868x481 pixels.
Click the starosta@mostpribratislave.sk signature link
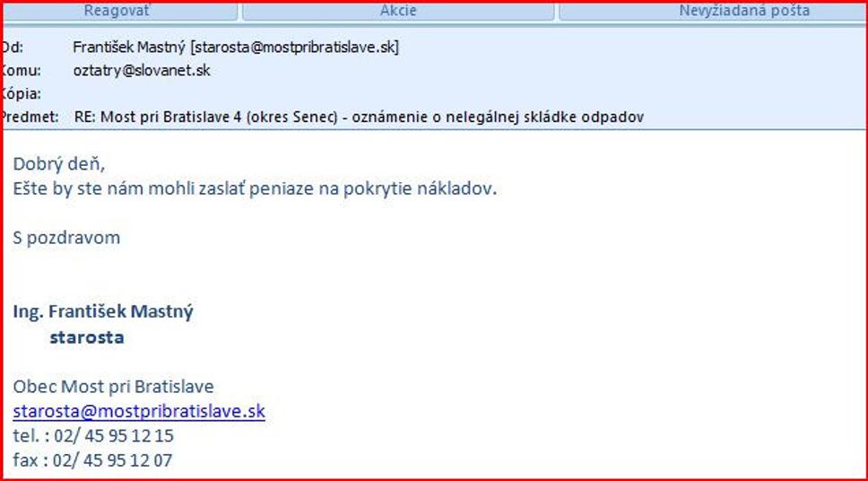point(139,411)
